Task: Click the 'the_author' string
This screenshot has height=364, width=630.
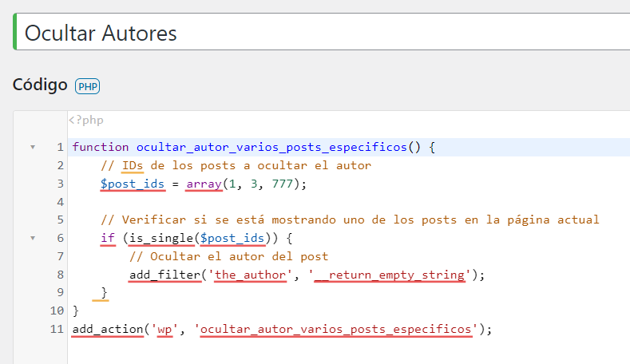Action: coord(250,275)
